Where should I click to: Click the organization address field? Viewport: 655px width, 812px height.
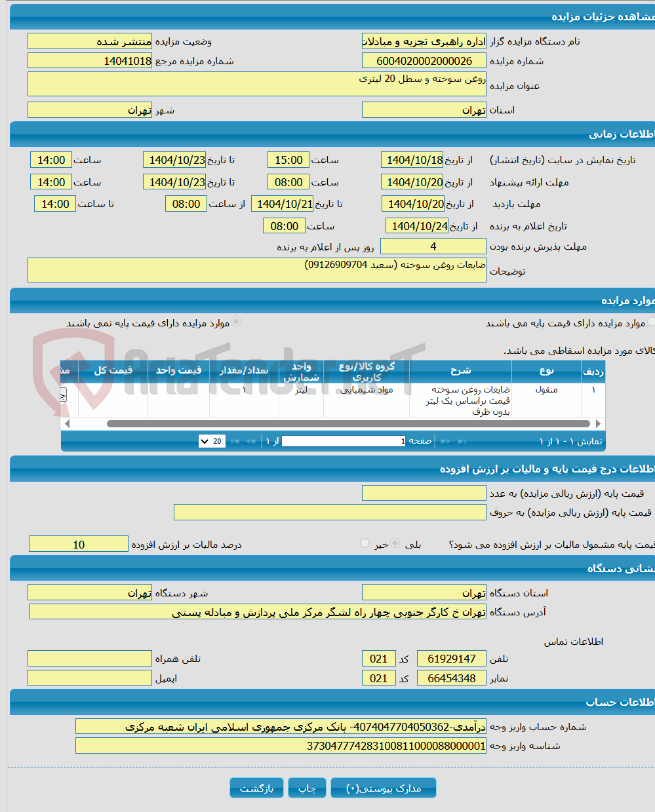click(x=258, y=611)
